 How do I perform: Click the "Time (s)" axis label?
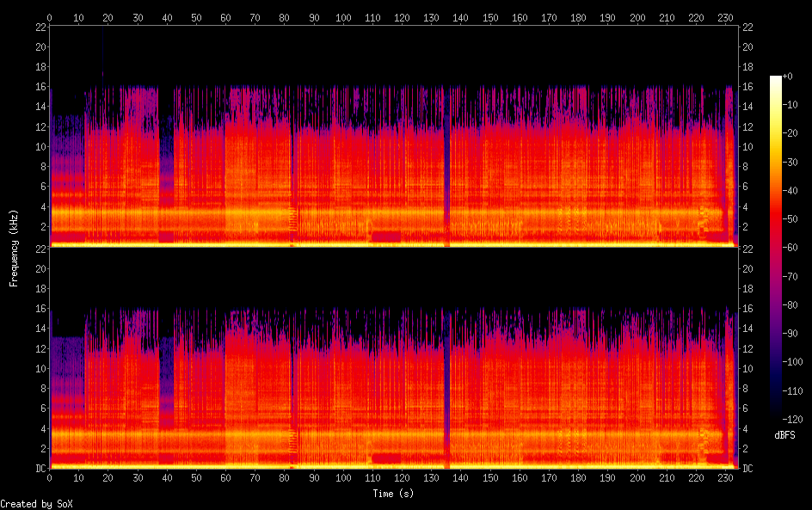[x=395, y=494]
